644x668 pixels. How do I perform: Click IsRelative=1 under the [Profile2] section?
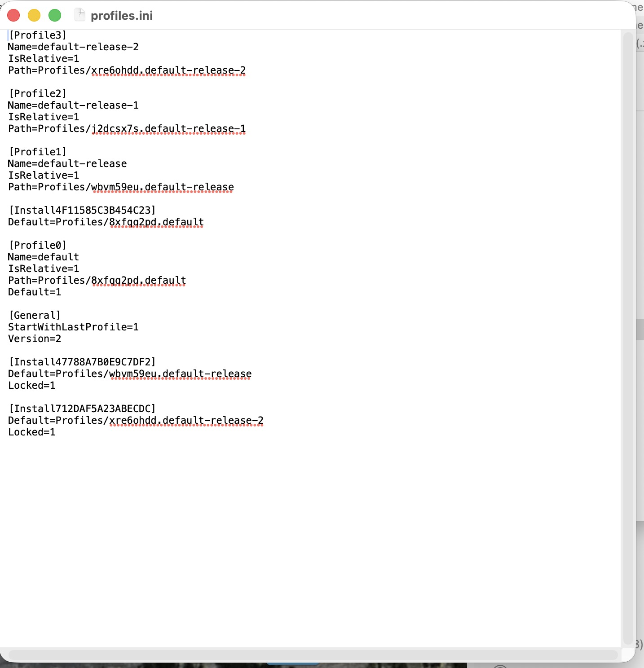[x=44, y=117]
